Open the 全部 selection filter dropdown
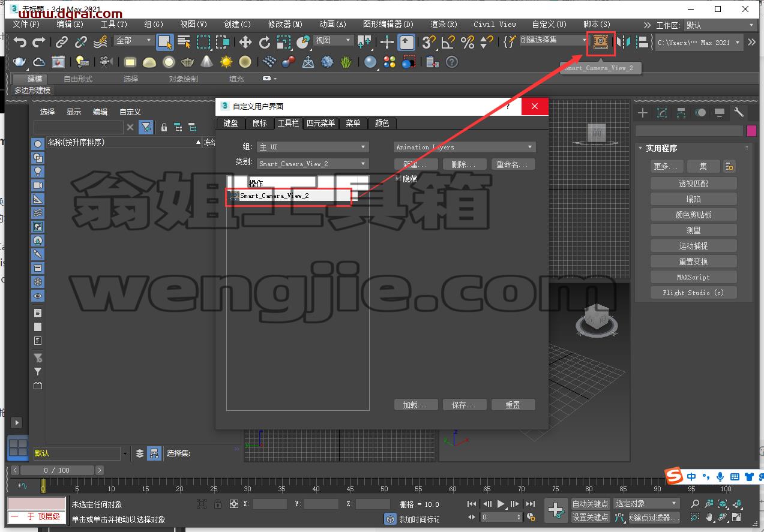Viewport: 764px width, 532px height. point(134,41)
